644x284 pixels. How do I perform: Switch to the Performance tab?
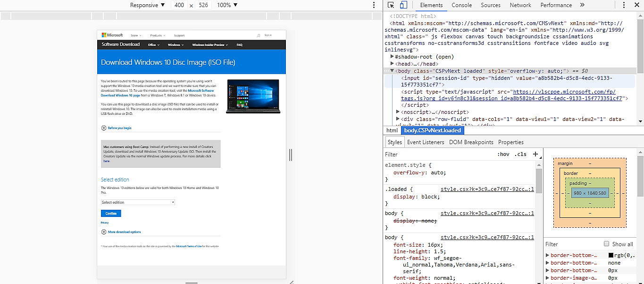point(556,5)
